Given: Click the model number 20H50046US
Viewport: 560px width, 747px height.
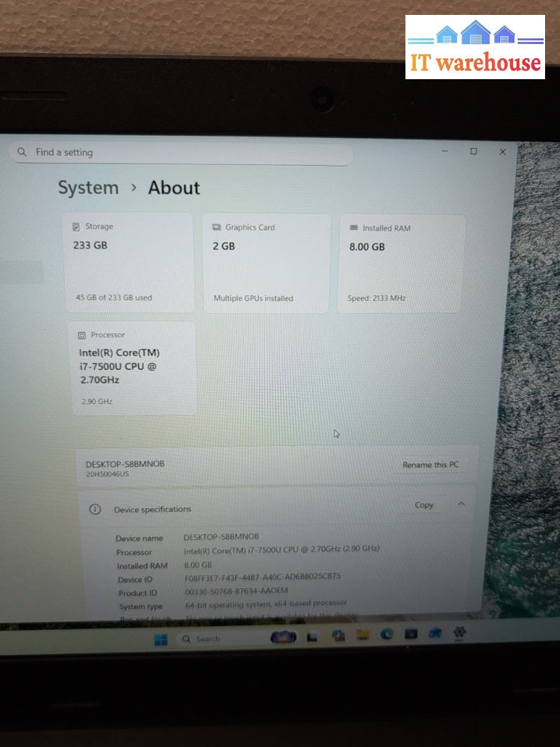Looking at the screenshot, I should coord(108,474).
